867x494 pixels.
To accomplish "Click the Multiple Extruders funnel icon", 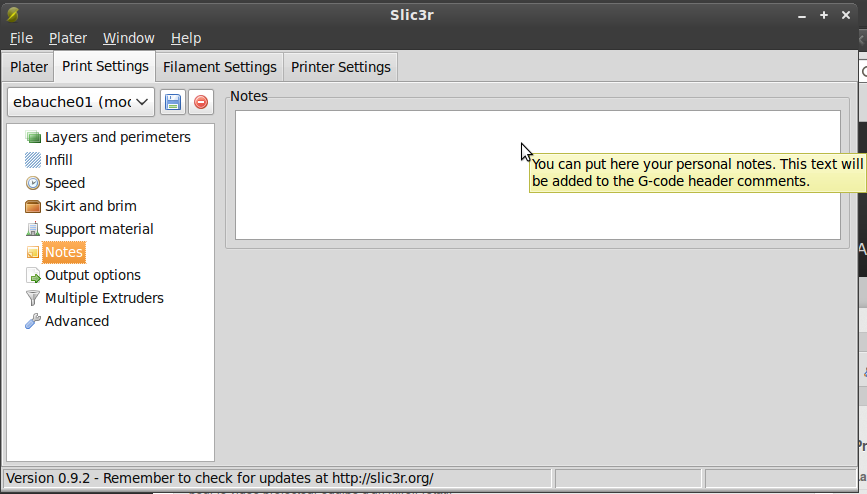I will click(x=33, y=298).
